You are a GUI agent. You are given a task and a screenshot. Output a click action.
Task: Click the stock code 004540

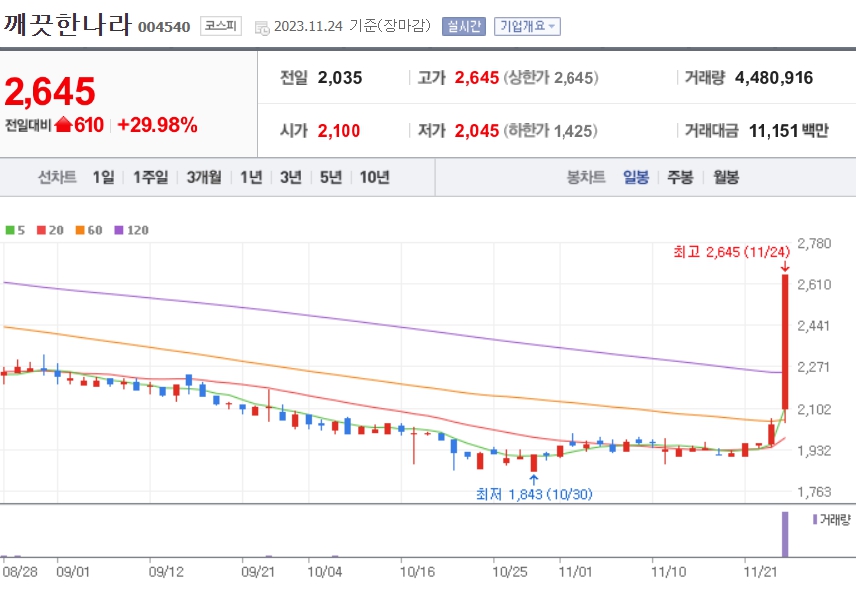[x=164, y=27]
